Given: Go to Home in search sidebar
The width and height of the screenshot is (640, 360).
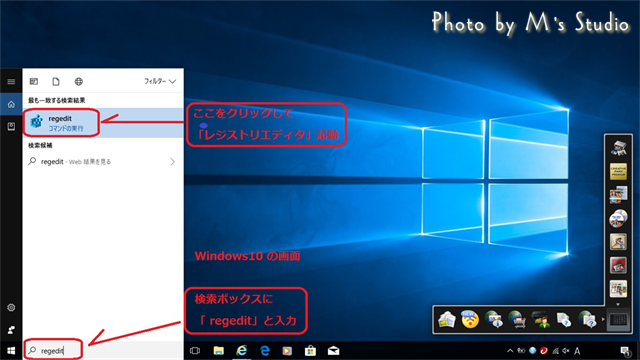Looking at the screenshot, I should [x=11, y=104].
